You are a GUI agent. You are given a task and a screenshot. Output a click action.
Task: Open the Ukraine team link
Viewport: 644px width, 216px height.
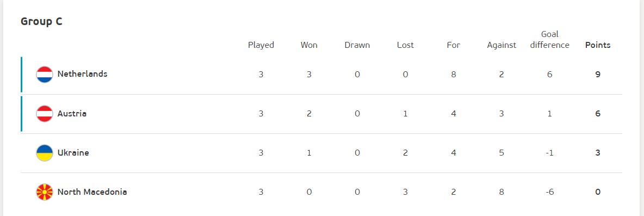coord(73,152)
